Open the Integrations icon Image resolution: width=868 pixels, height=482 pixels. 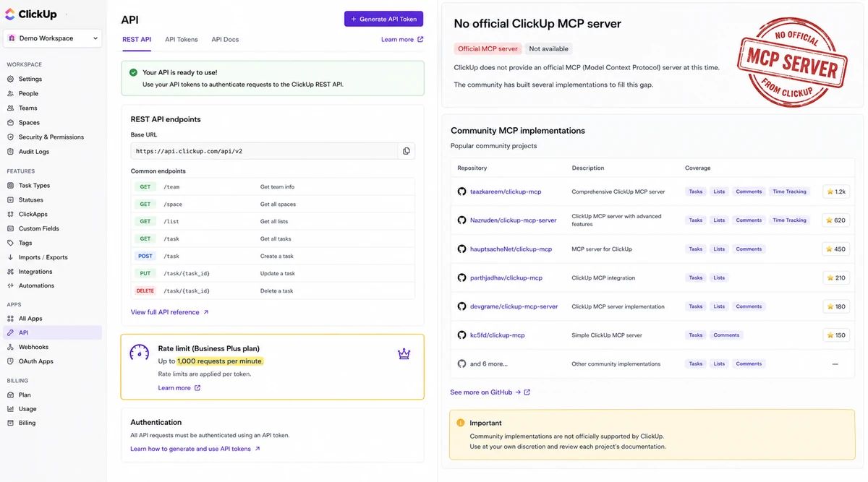(11, 272)
